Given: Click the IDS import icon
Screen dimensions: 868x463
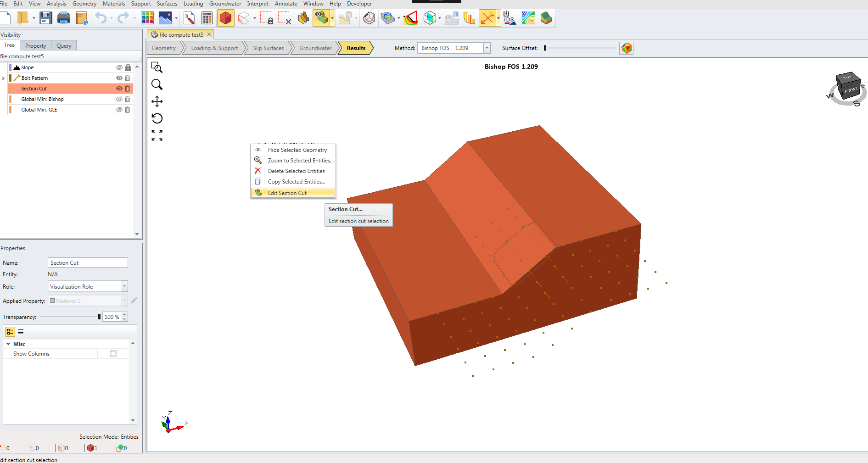Looking at the screenshot, I should point(509,18).
